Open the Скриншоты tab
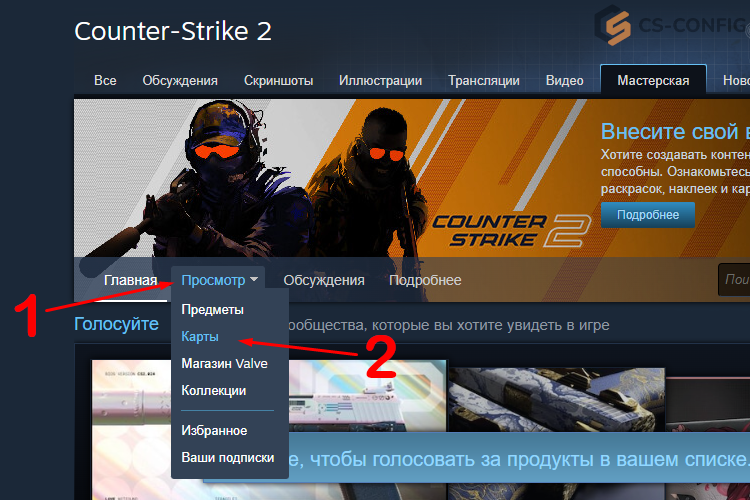Viewport: 750px width, 500px height. (x=278, y=80)
